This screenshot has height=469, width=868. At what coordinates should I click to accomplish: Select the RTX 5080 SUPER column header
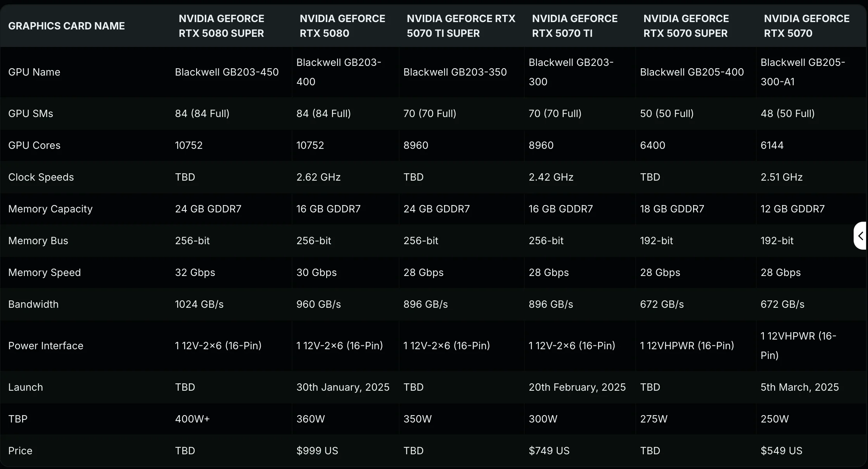[221, 26]
